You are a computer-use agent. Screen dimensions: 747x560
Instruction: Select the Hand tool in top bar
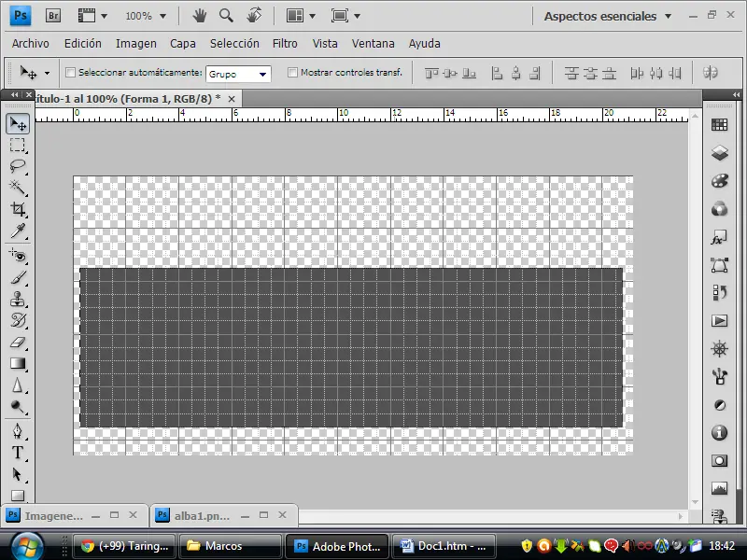click(x=199, y=16)
